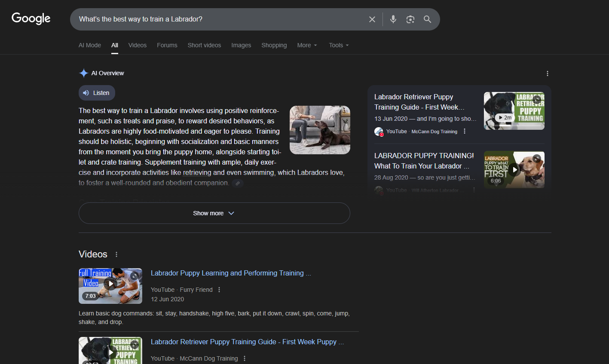The width and height of the screenshot is (609, 364).
Task: Switch to the Images tab
Action: [241, 45]
